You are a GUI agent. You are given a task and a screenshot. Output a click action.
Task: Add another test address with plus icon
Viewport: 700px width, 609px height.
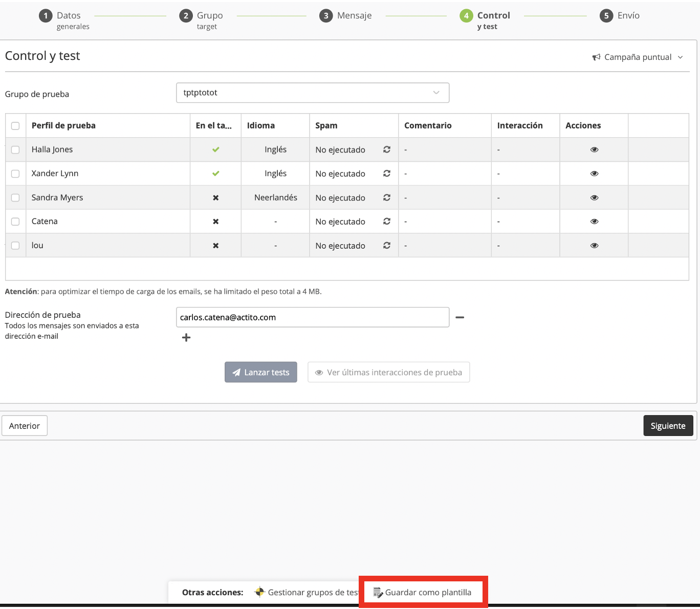tap(186, 337)
